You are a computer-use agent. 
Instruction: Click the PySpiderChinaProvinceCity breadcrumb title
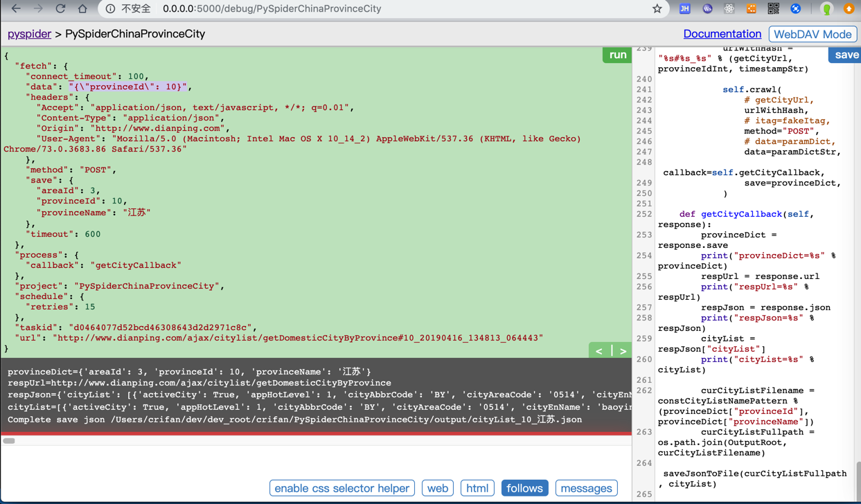click(x=135, y=34)
